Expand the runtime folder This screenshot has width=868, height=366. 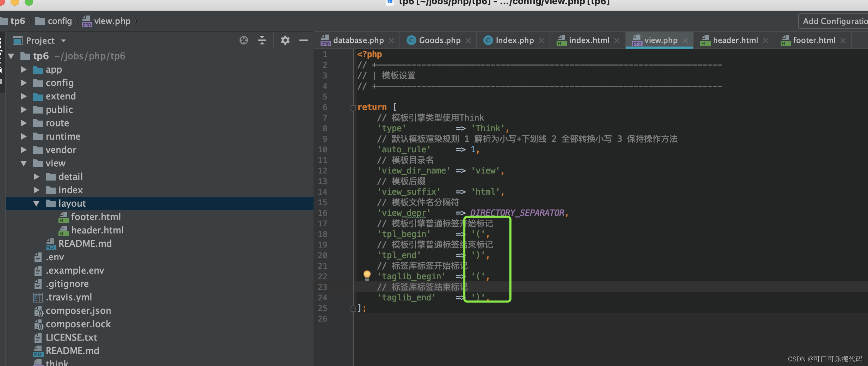(x=24, y=136)
